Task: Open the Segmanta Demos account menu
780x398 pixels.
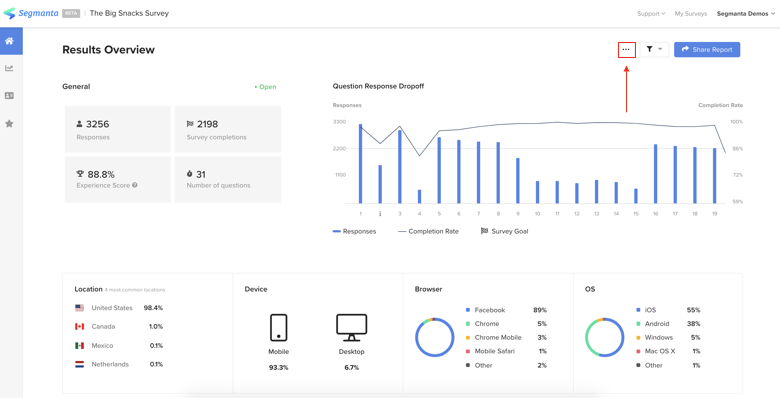Action: coord(746,13)
